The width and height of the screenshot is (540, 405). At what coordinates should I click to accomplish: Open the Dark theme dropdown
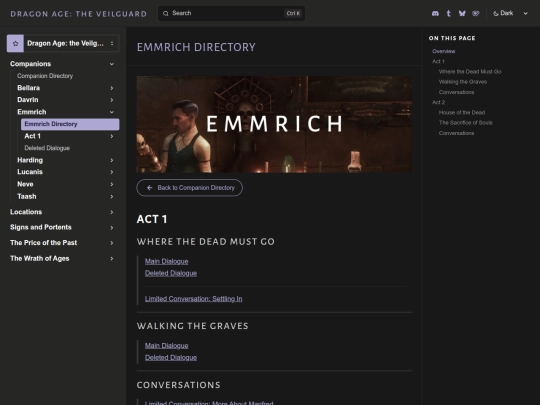tap(510, 13)
